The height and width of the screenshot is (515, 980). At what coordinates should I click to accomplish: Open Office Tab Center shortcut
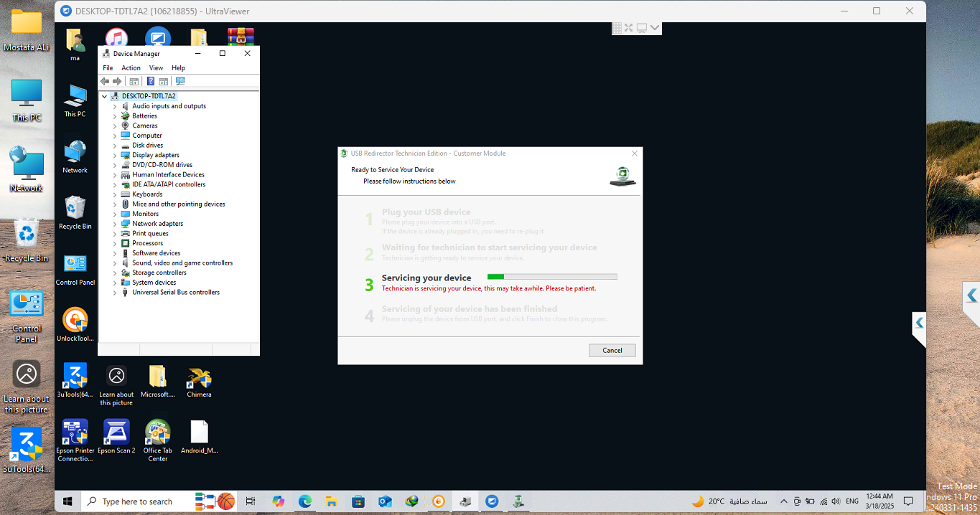coord(157,440)
